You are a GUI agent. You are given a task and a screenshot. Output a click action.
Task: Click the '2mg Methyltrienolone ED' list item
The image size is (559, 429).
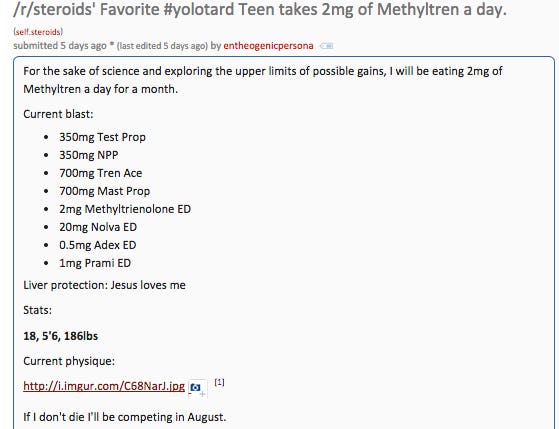(125, 209)
